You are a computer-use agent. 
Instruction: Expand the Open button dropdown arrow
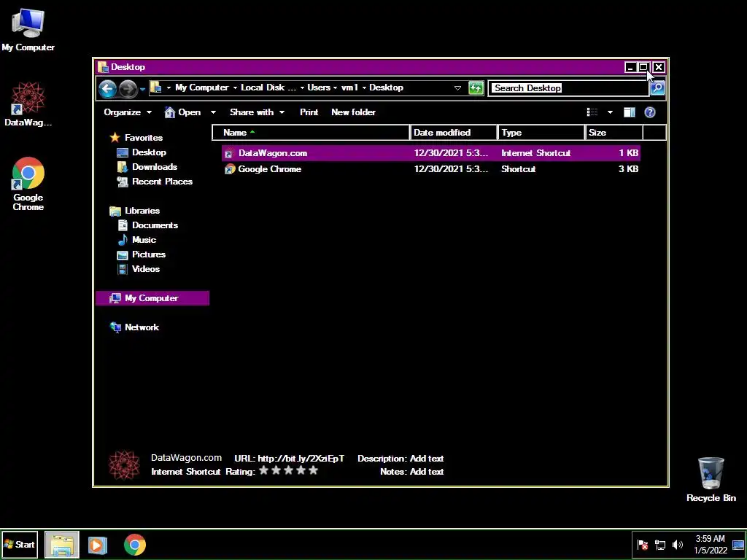pos(213,112)
